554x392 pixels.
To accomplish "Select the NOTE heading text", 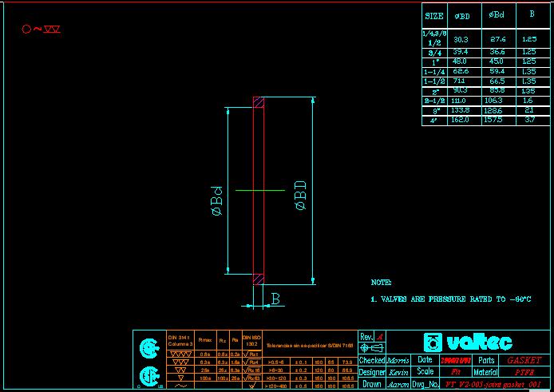I will [382, 283].
